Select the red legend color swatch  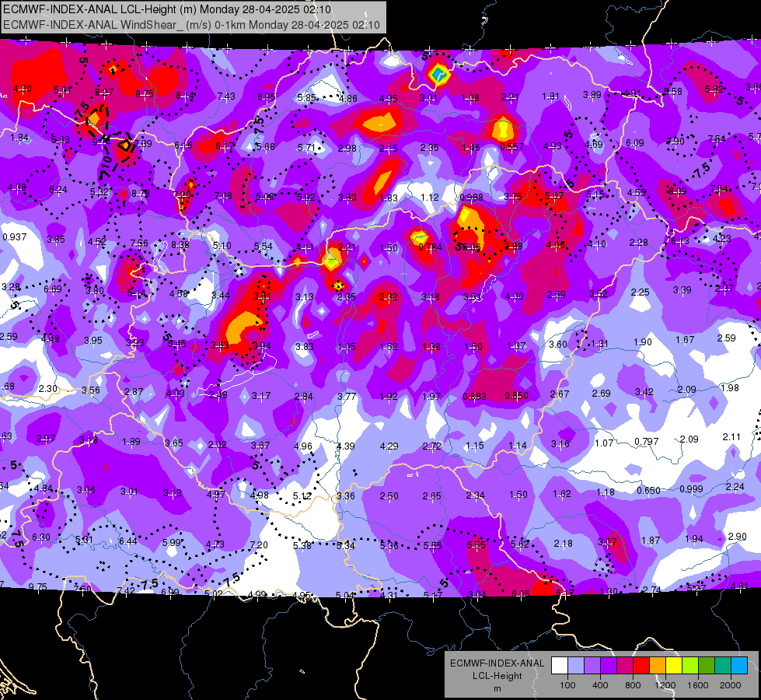(x=641, y=666)
